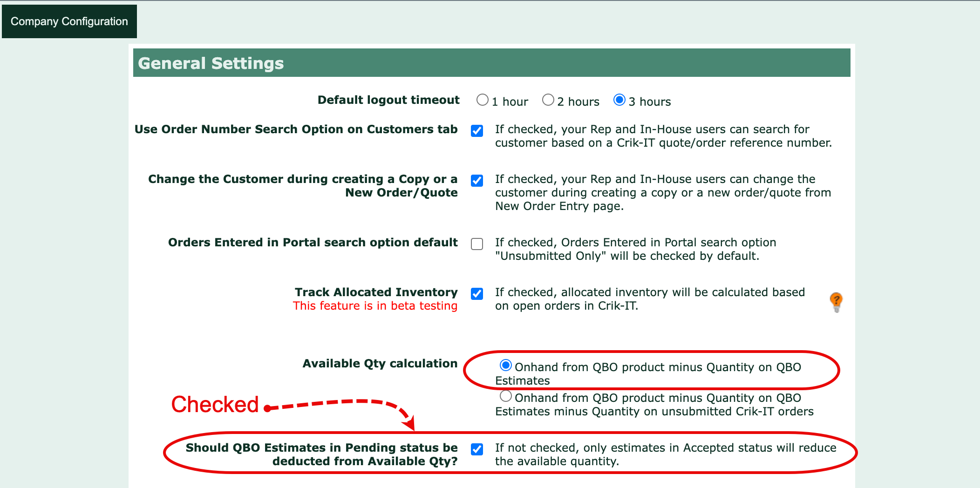Select option subtracting unsubmitted Crik-IT orders
The width and height of the screenshot is (980, 488).
[505, 396]
